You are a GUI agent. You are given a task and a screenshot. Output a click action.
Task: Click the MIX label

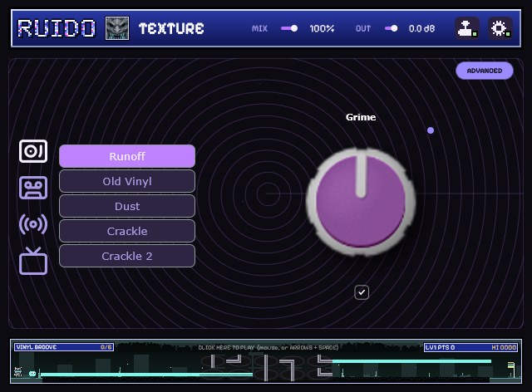coord(259,28)
